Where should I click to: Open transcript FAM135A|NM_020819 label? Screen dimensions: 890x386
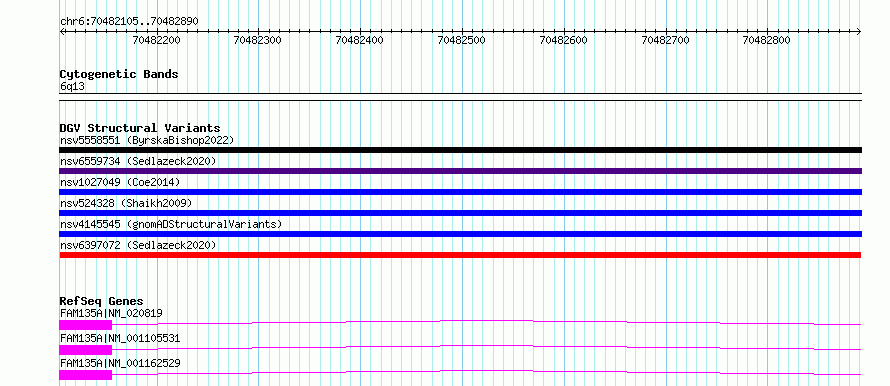(x=112, y=313)
